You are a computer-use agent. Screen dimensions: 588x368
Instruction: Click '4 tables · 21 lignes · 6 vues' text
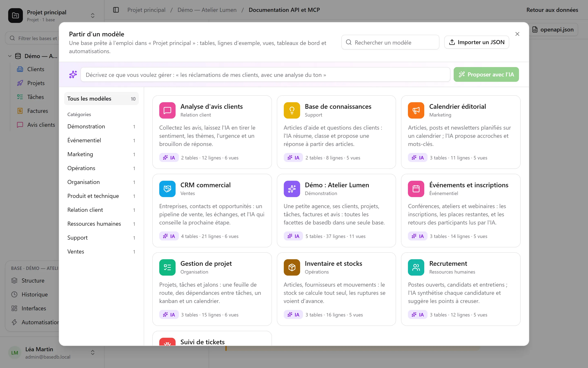(x=210, y=236)
